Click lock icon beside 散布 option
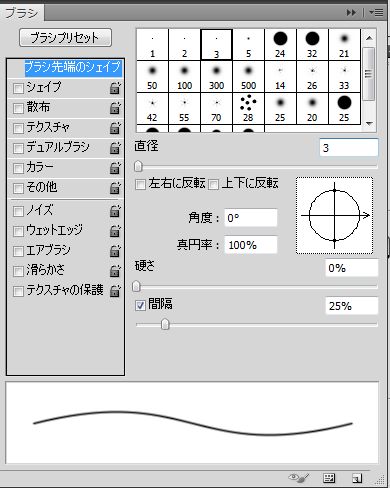Screen dimensions: 390x488 (x=115, y=108)
